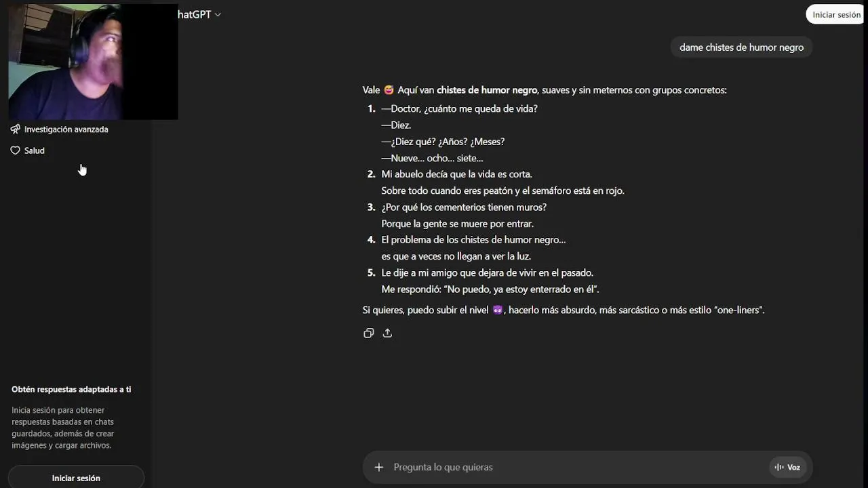
Task: Click the user message "dame chistes de humor negro"
Action: click(741, 47)
